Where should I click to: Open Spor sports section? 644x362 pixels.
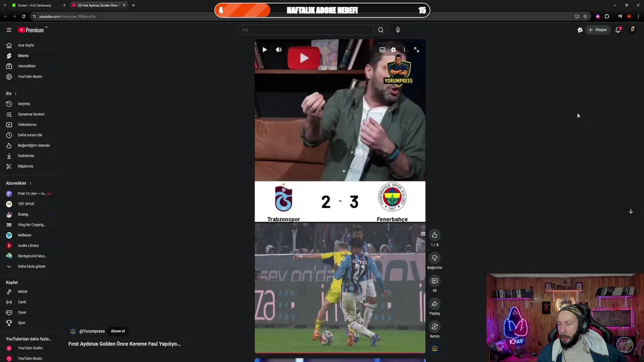click(22, 323)
